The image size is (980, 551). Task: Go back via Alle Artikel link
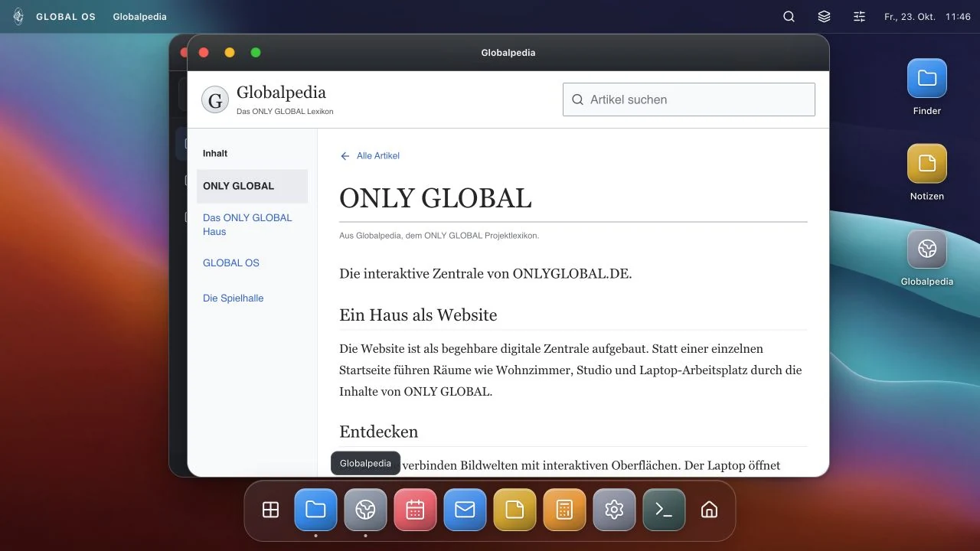click(x=370, y=156)
